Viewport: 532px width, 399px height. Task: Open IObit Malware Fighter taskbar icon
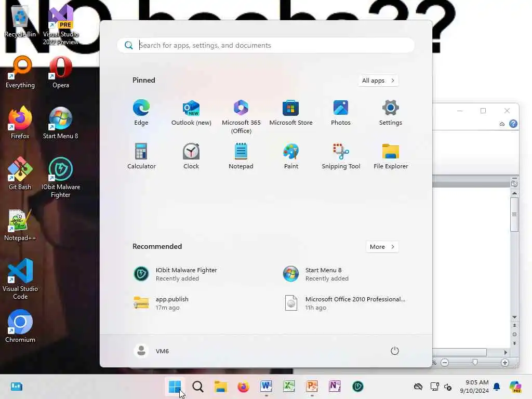pyautogui.click(x=357, y=386)
